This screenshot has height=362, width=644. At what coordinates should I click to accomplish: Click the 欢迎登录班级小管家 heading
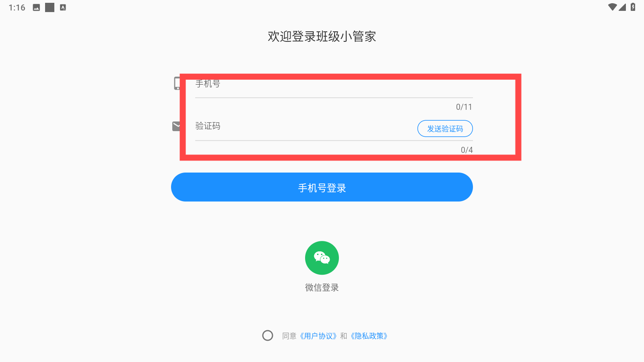pyautogui.click(x=322, y=37)
